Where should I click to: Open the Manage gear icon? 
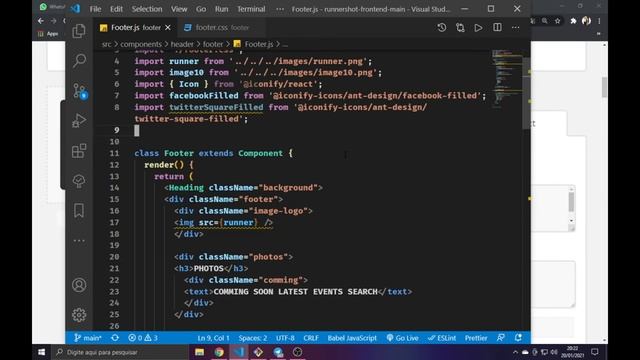pos(79,315)
